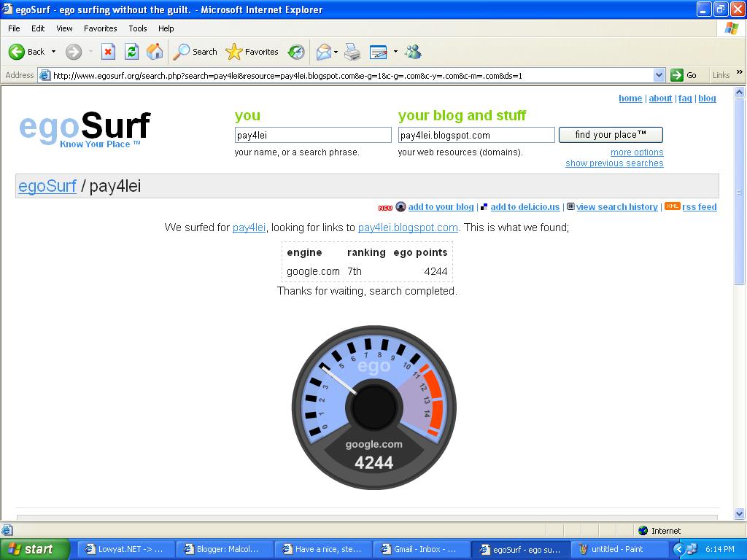Click the green Go arrow button
This screenshot has height=560, width=747.
pyautogui.click(x=676, y=75)
